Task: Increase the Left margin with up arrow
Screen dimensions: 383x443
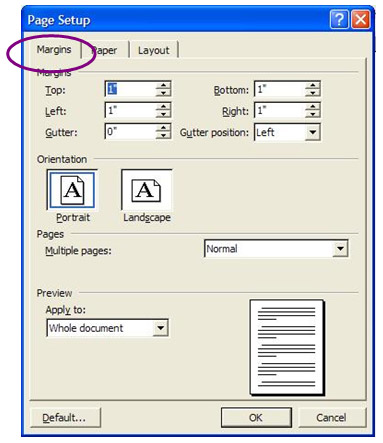Action: (x=163, y=107)
